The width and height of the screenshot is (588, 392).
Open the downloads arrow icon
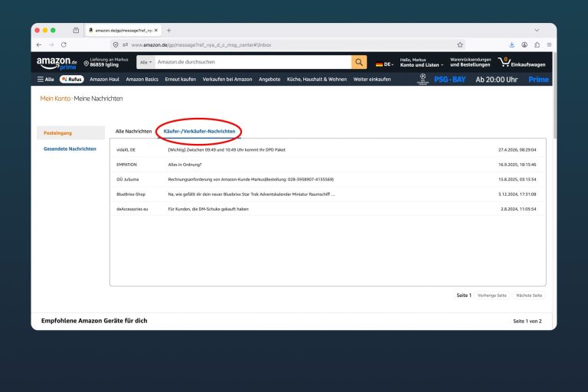[x=512, y=44]
